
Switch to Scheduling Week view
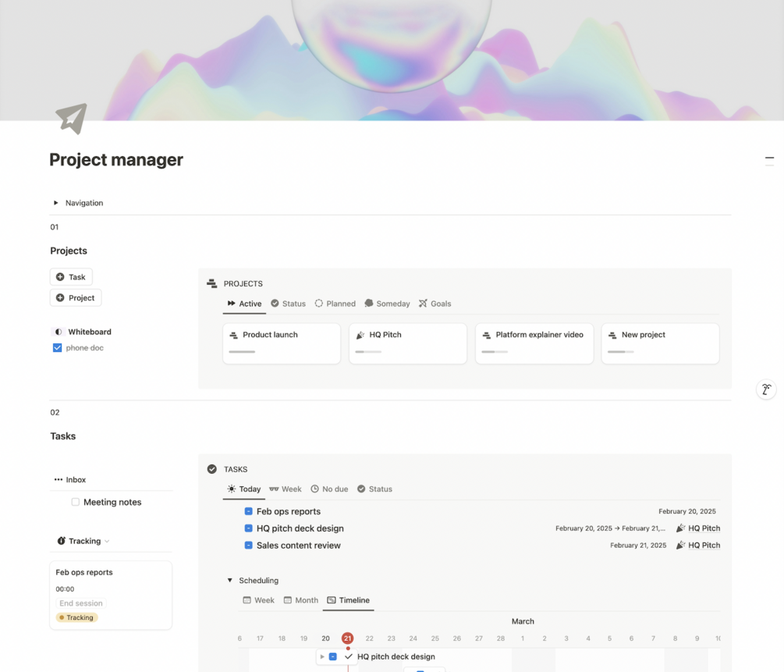258,600
